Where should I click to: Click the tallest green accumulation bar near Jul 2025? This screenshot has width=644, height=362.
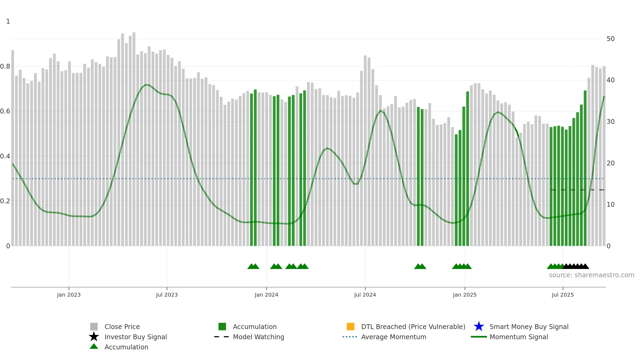(x=585, y=168)
